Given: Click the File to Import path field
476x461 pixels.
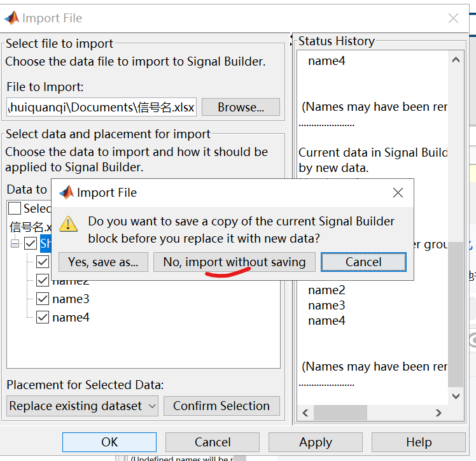Looking at the screenshot, I should pyautogui.click(x=101, y=107).
